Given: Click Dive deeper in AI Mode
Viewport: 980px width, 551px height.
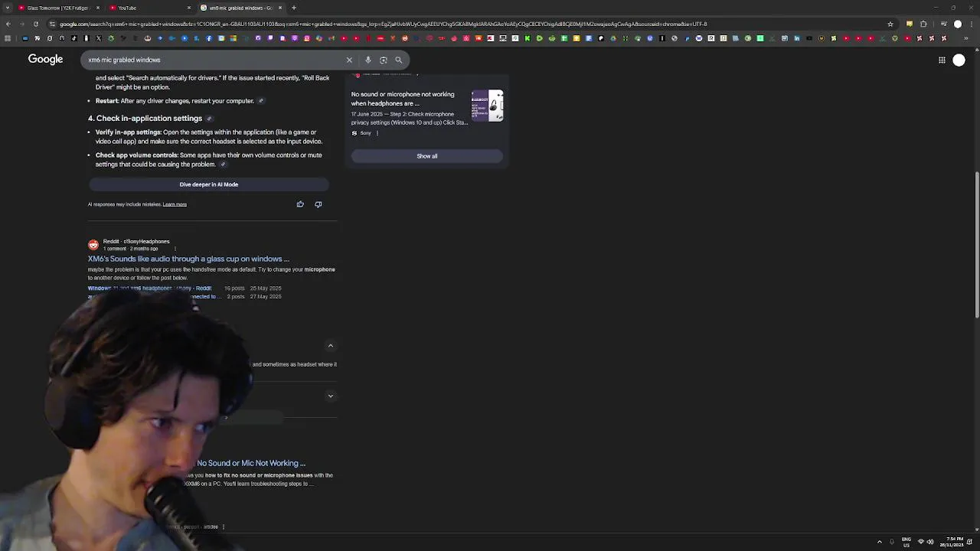Looking at the screenshot, I should (209, 184).
